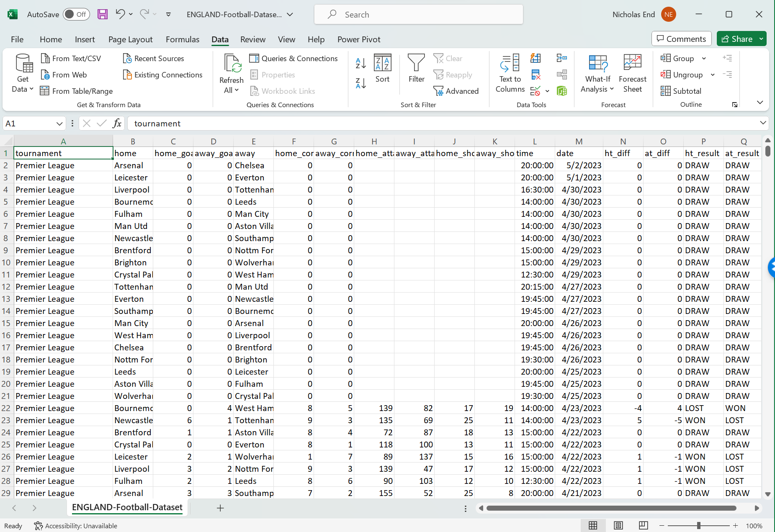Click the Save icon in title bar

point(103,14)
